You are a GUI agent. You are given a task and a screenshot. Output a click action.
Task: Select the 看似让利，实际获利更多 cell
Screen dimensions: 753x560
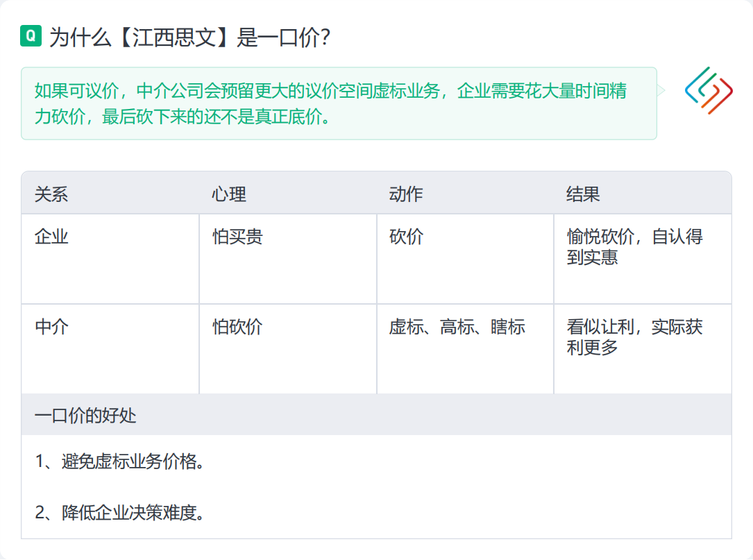coord(634,337)
